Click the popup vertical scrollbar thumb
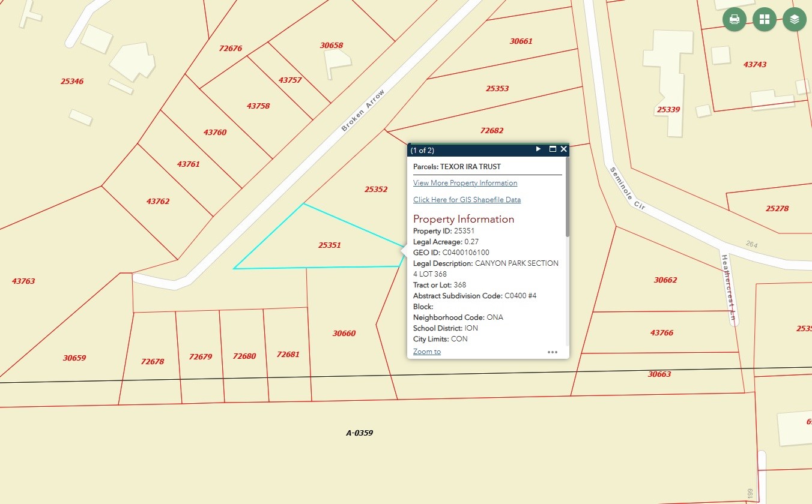This screenshot has height=504, width=812. [x=566, y=198]
